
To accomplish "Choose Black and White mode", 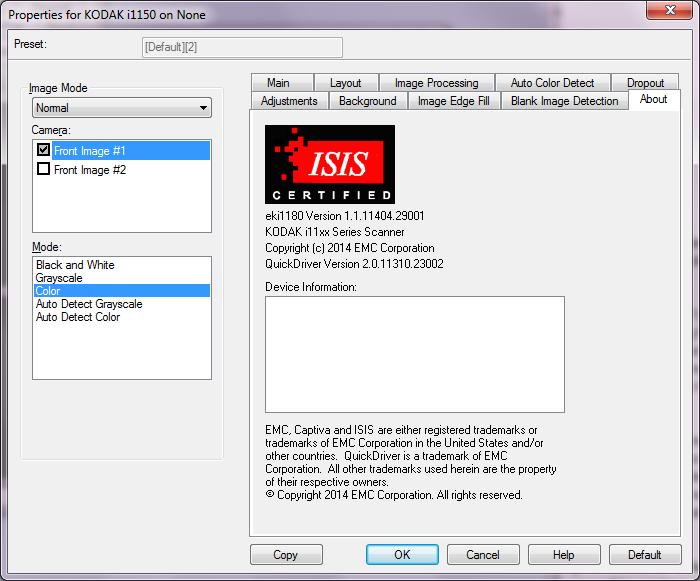I will pos(122,265).
